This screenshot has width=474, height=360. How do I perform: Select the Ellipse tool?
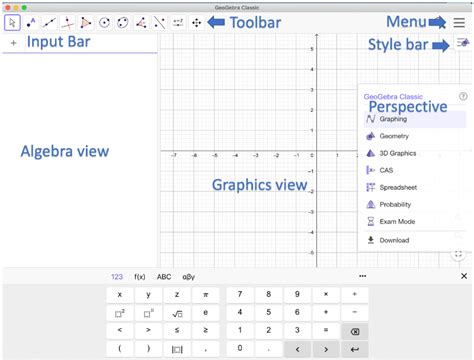123,23
